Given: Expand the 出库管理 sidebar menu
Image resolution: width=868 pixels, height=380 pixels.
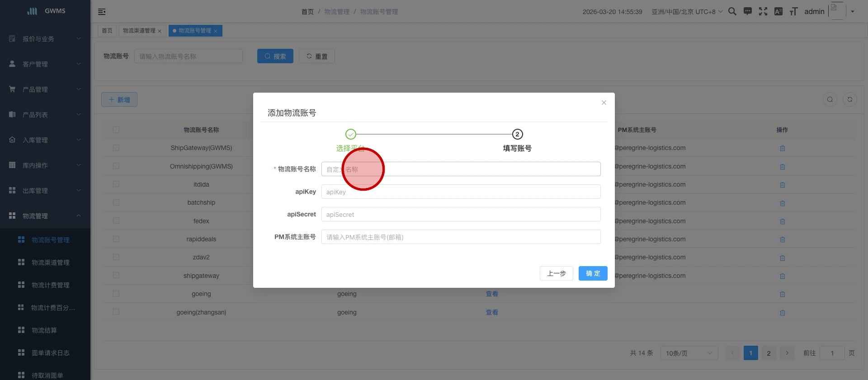Looking at the screenshot, I should click(x=45, y=191).
